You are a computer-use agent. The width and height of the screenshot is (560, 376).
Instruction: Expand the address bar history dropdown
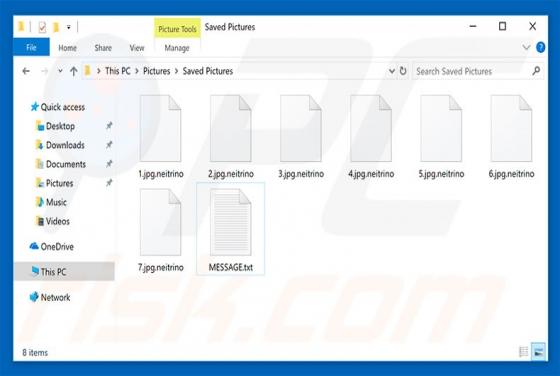pos(392,71)
